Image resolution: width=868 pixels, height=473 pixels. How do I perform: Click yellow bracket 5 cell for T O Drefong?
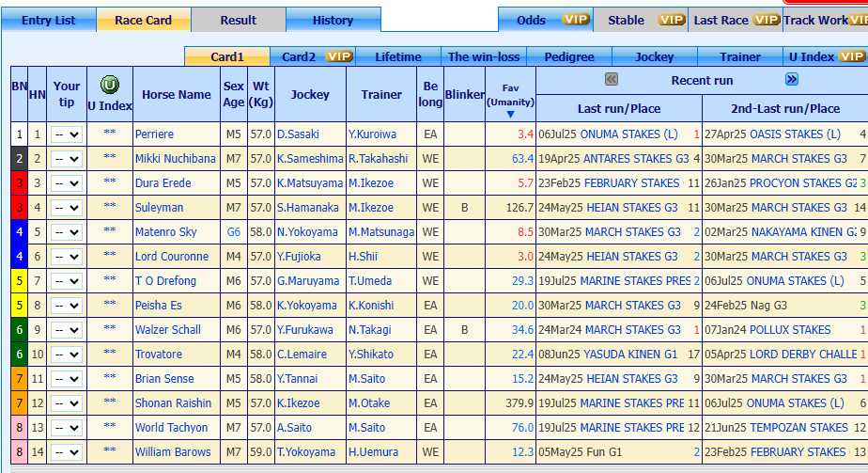point(20,281)
